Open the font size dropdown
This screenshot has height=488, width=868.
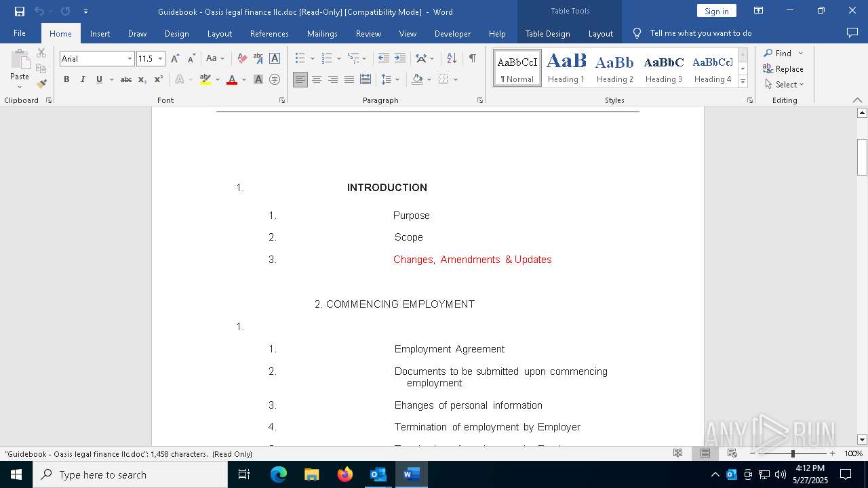(x=161, y=59)
